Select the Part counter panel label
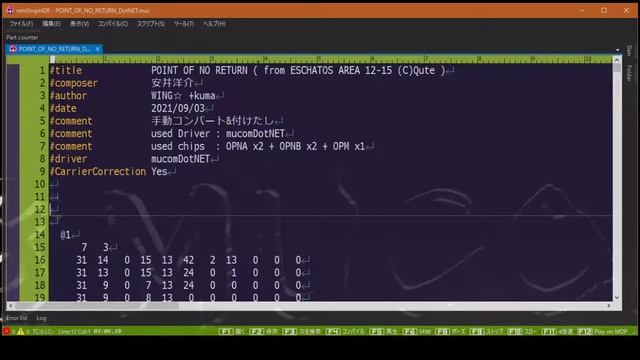The image size is (640, 360). [22, 37]
